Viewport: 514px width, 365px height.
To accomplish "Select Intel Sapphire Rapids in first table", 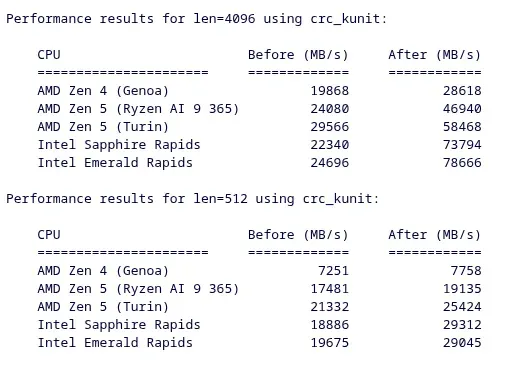I will click(x=119, y=145).
